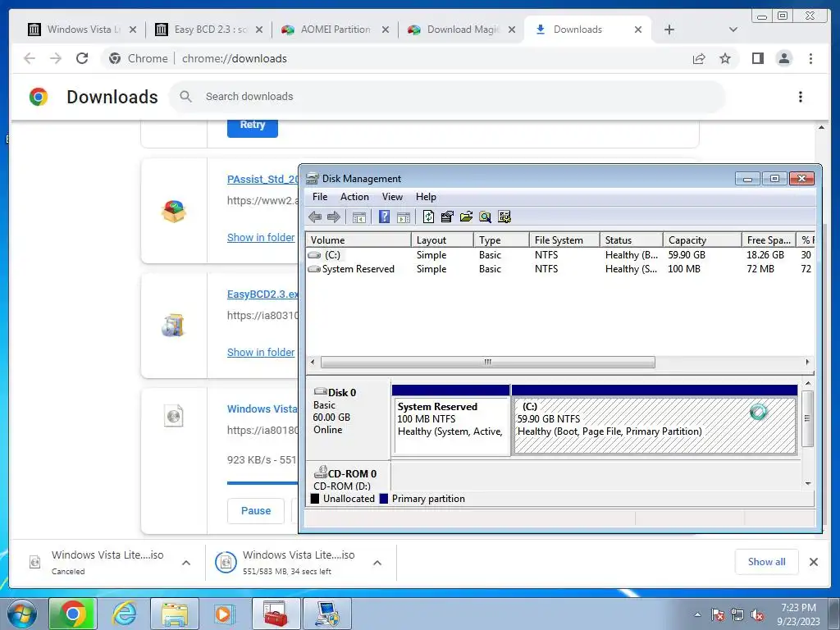Click Show in folder under PAssist_Std
This screenshot has width=840, height=630.
point(261,237)
